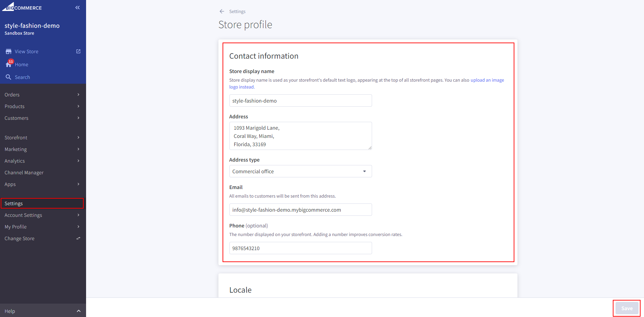The width and height of the screenshot is (644, 317).
Task: Click into the Email input field
Action: (300, 210)
